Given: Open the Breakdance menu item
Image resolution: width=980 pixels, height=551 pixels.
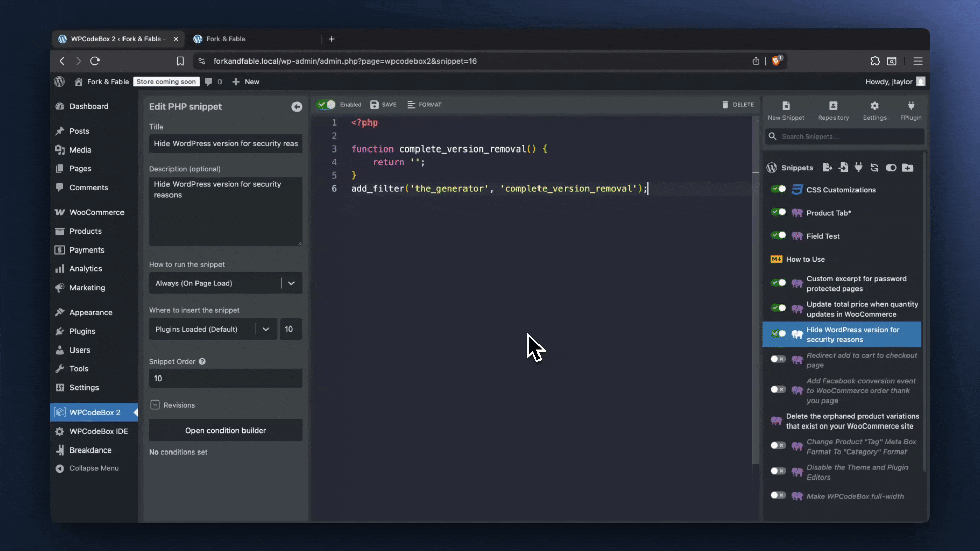Looking at the screenshot, I should (94, 450).
